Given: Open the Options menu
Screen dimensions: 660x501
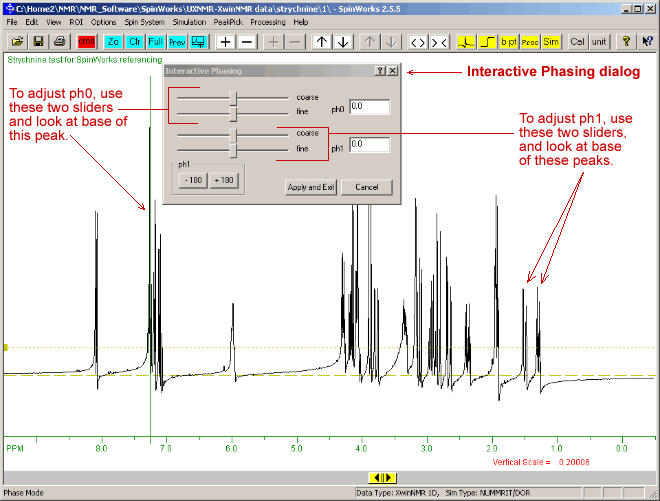Looking at the screenshot, I should (103, 22).
